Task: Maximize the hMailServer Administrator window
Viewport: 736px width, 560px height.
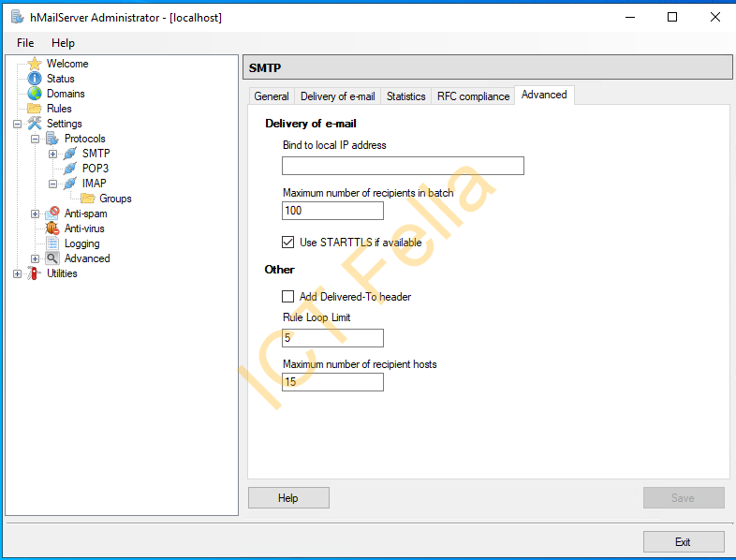Action: click(672, 18)
